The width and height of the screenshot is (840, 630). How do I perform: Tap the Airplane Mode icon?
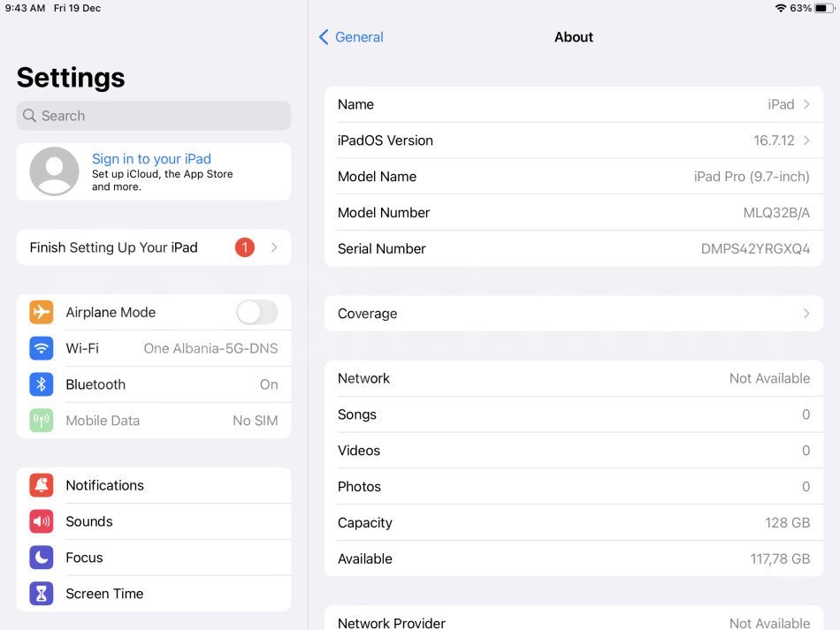click(42, 312)
